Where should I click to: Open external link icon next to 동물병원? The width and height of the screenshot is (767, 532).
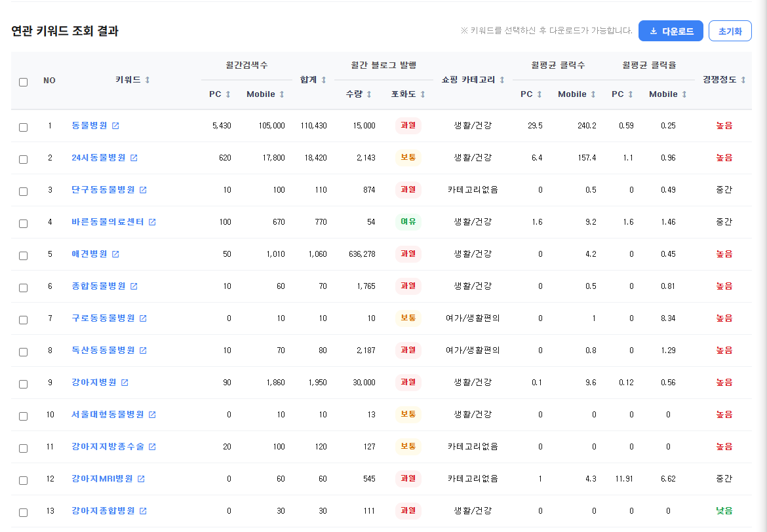115,126
